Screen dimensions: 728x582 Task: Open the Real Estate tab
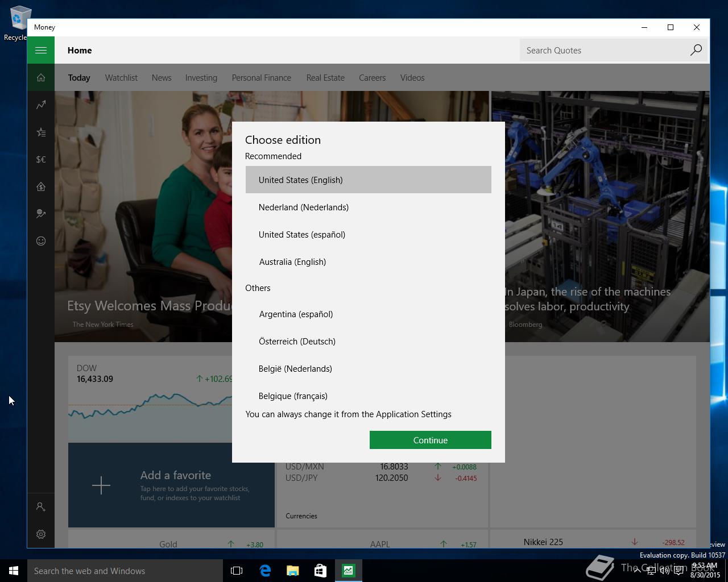pos(325,77)
